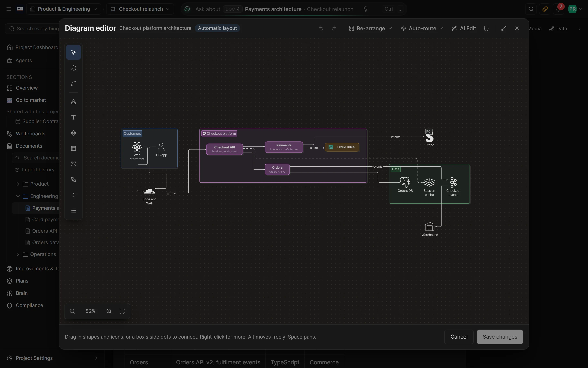Screen dimensions: 588x368
Task: Click the 52% zoom level value
Action: click(91, 311)
